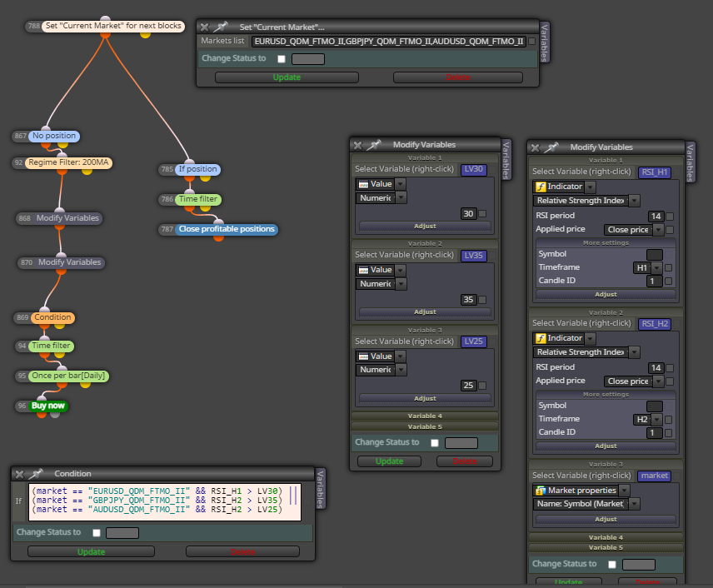The width and height of the screenshot is (713, 588).
Task: Select the Once per bar[Daily] block
Action: (x=68, y=376)
